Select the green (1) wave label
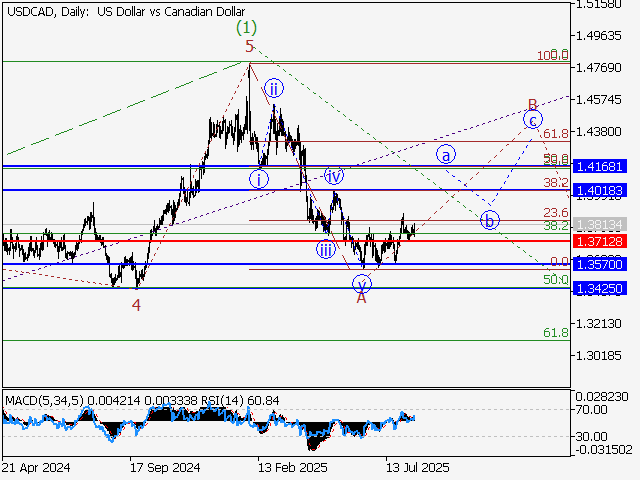The image size is (640, 480). [247, 27]
